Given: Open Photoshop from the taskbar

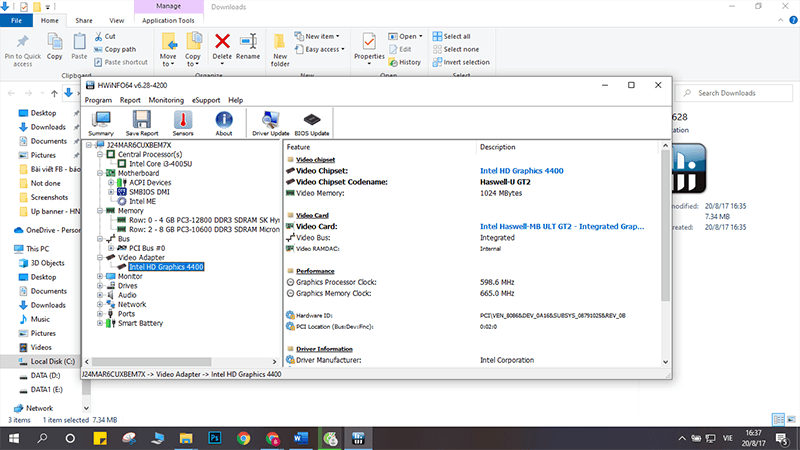Looking at the screenshot, I should (215, 438).
